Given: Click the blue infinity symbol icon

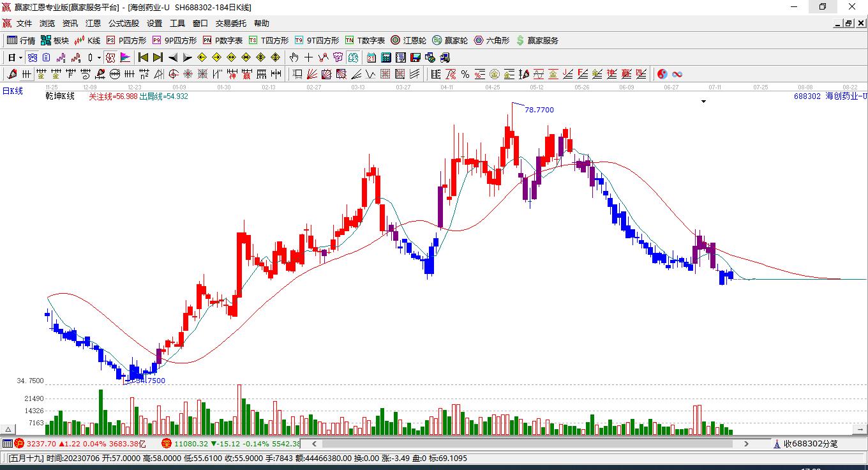Looking at the screenshot, I should 677,74.
